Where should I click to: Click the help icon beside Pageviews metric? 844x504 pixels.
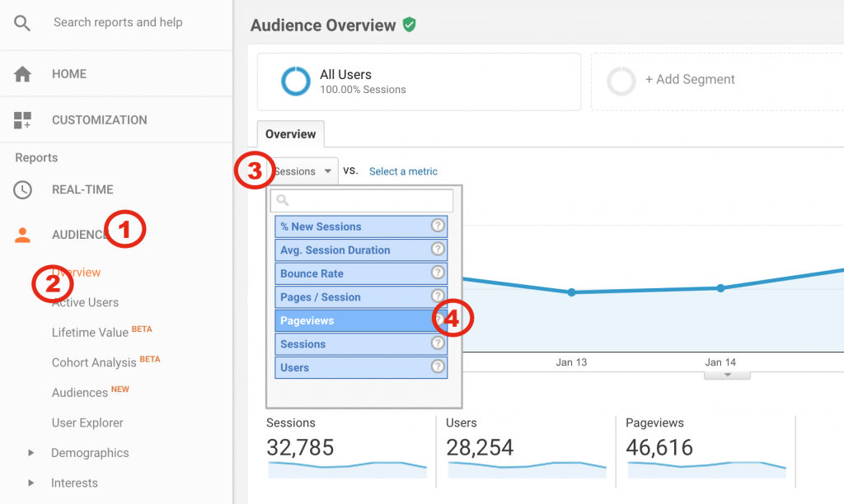tap(438, 320)
